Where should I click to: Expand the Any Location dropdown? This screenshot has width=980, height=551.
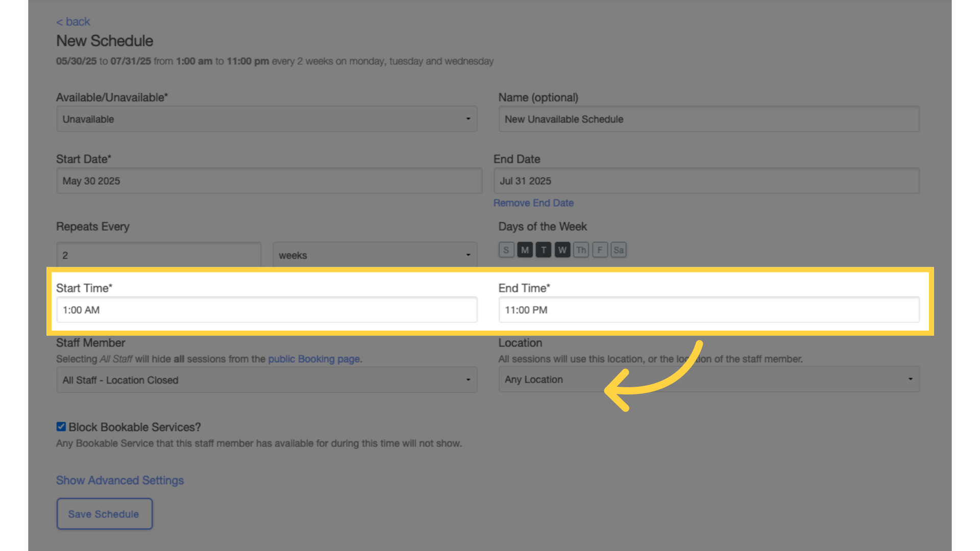709,379
